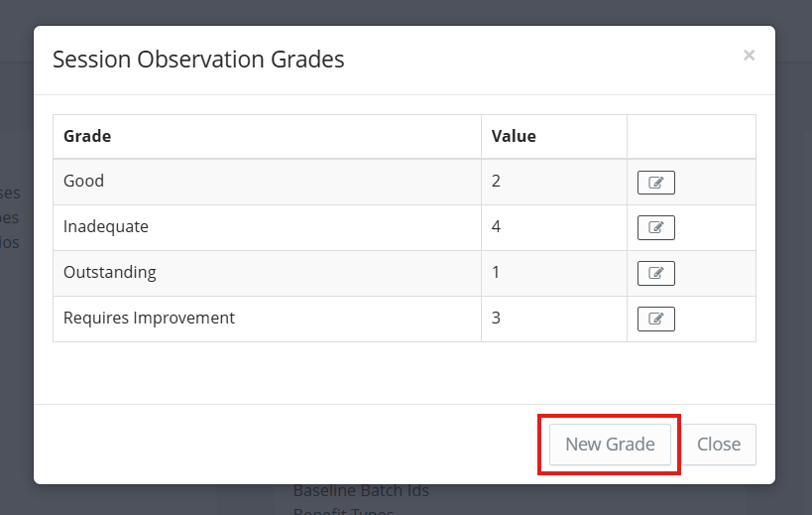Click the Session Observation Grades title
This screenshot has height=515, width=812.
pyautogui.click(x=198, y=60)
